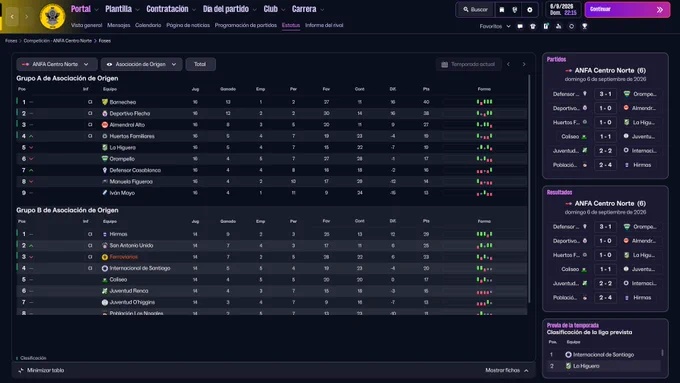Click the 3 - 1 score in Partidos panel
Viewport: 680px width, 383px height.
pyautogui.click(x=605, y=94)
